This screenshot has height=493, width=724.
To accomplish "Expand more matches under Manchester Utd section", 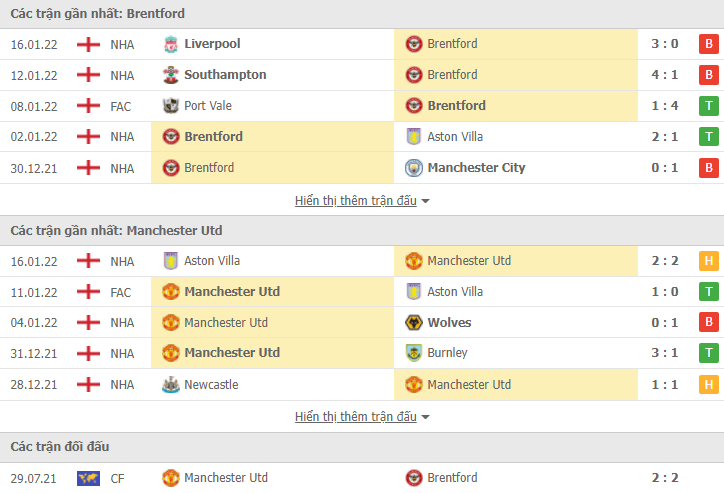I will tap(362, 416).
